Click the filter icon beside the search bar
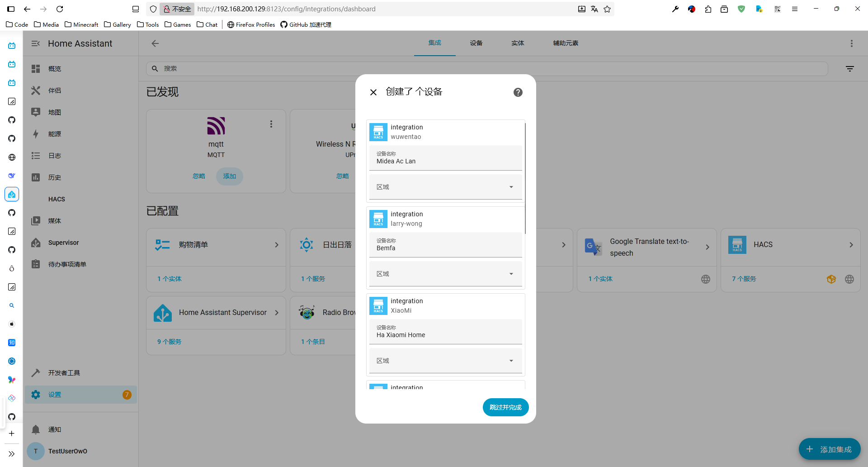The width and height of the screenshot is (868, 467). pyautogui.click(x=850, y=69)
